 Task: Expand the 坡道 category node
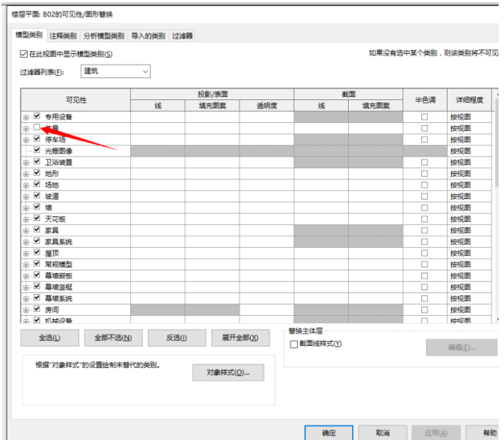26,197
